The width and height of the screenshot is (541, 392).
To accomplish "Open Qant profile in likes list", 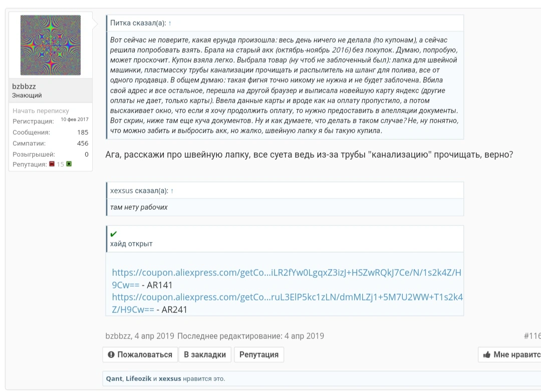I will pos(114,378).
